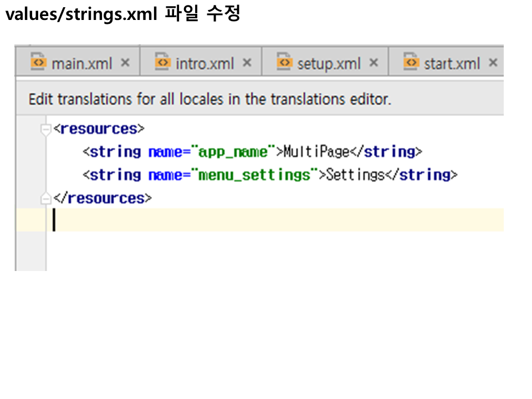Close the intro.xml editor tab
The image size is (532, 399).
247,63
